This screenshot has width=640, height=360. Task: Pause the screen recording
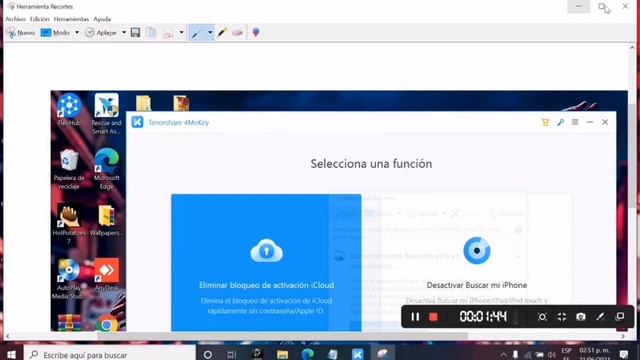(x=415, y=317)
